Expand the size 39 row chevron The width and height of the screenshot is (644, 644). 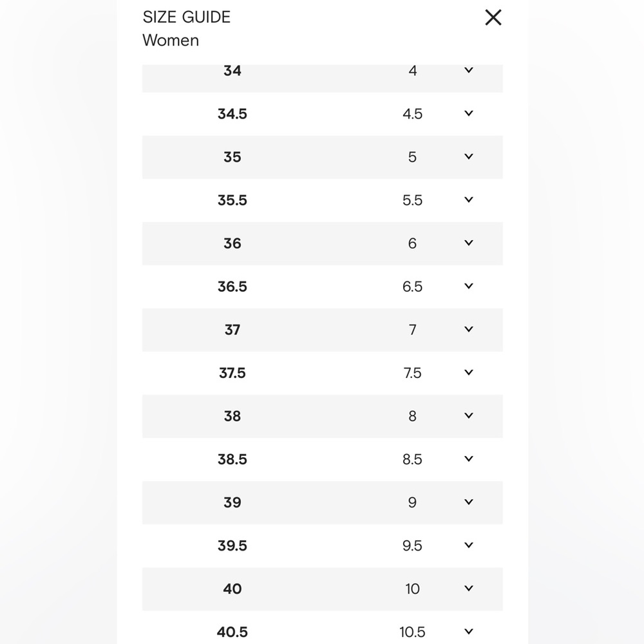click(469, 502)
